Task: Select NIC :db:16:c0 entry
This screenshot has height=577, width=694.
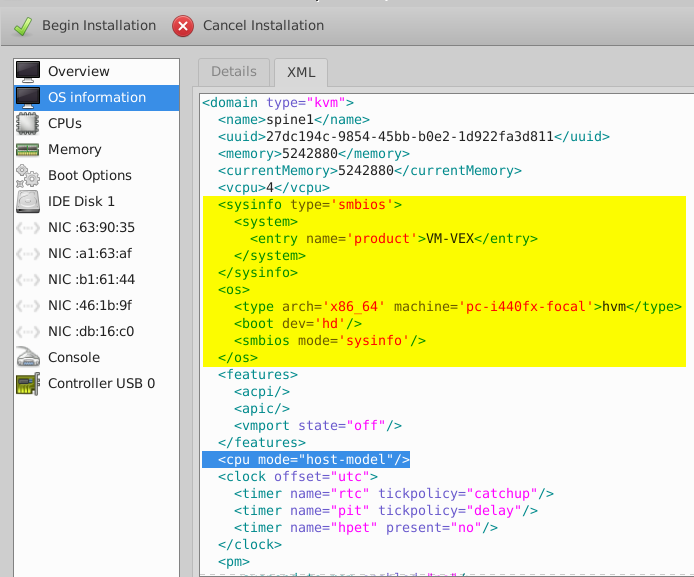Action: [x=90, y=332]
